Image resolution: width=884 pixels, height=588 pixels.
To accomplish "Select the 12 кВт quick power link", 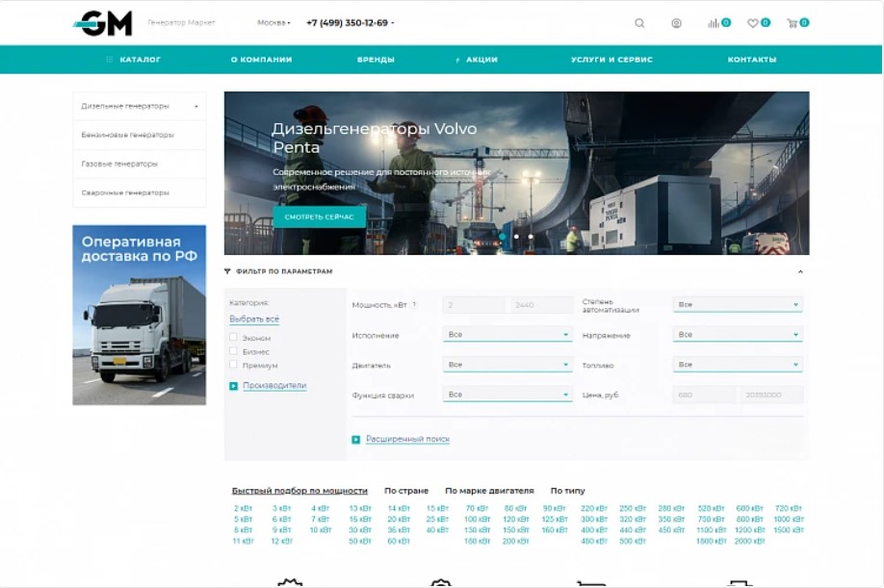I will [282, 541].
